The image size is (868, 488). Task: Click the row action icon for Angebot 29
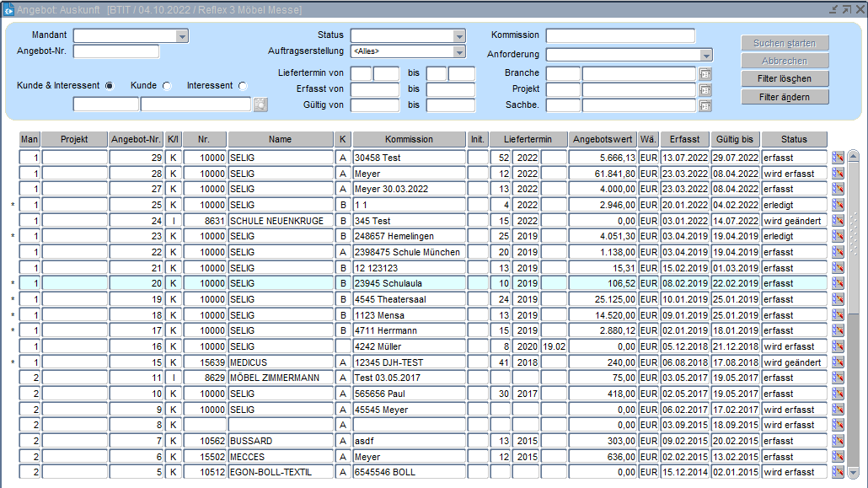[x=838, y=158]
